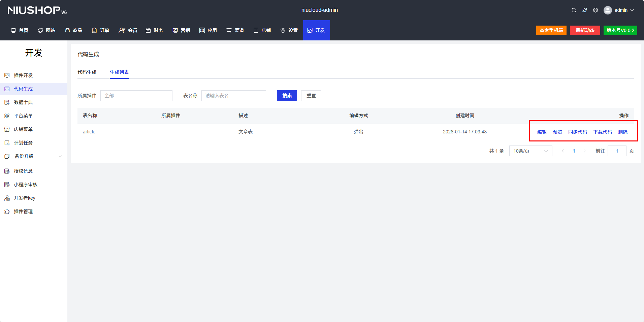The width and height of the screenshot is (644, 322).
Task: Go to 开发者key in the sidebar
Action: 24,198
